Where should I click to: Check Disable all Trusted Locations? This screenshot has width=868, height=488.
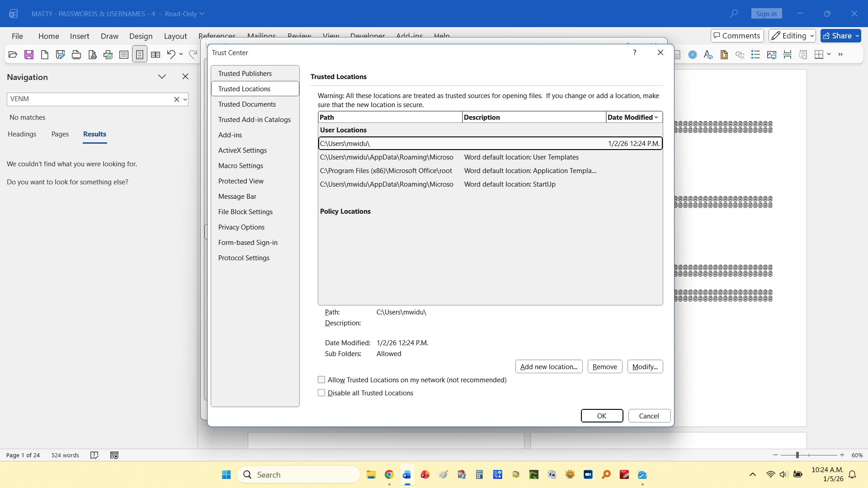[321, 393]
